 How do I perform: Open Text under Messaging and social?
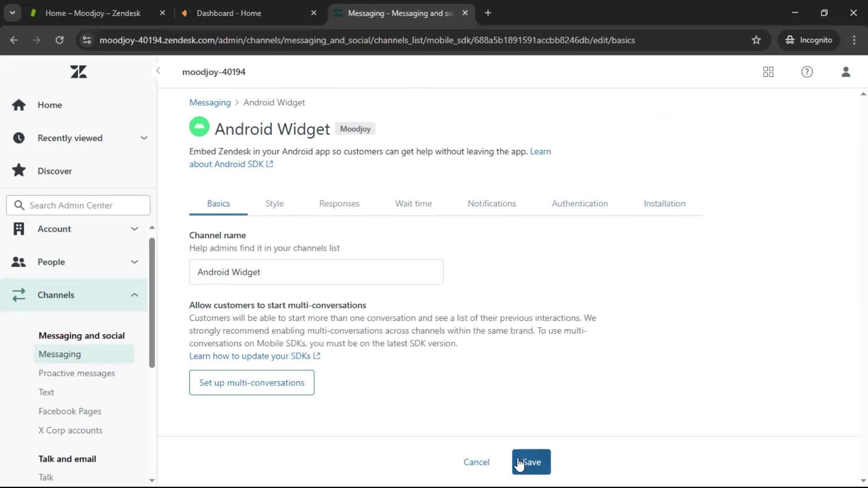pyautogui.click(x=46, y=392)
